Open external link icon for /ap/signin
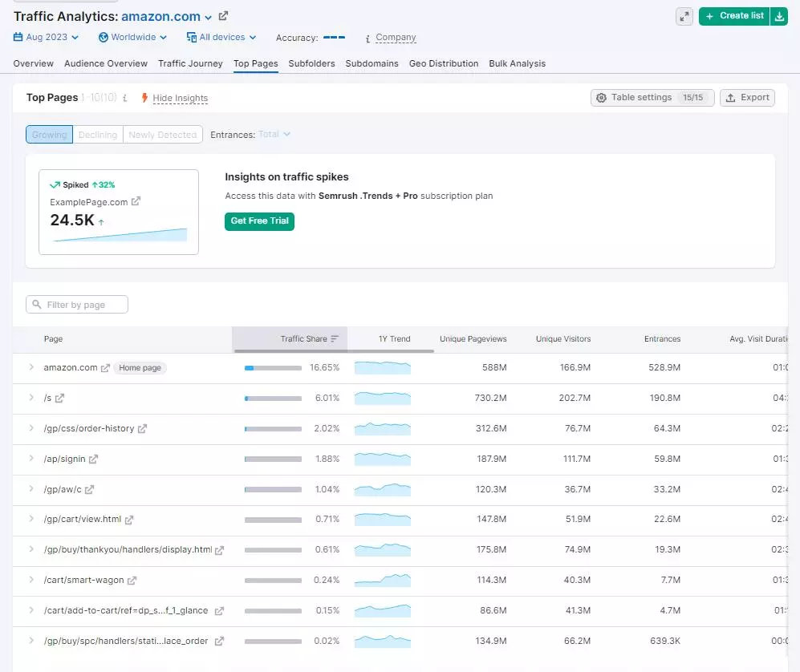 click(x=93, y=459)
